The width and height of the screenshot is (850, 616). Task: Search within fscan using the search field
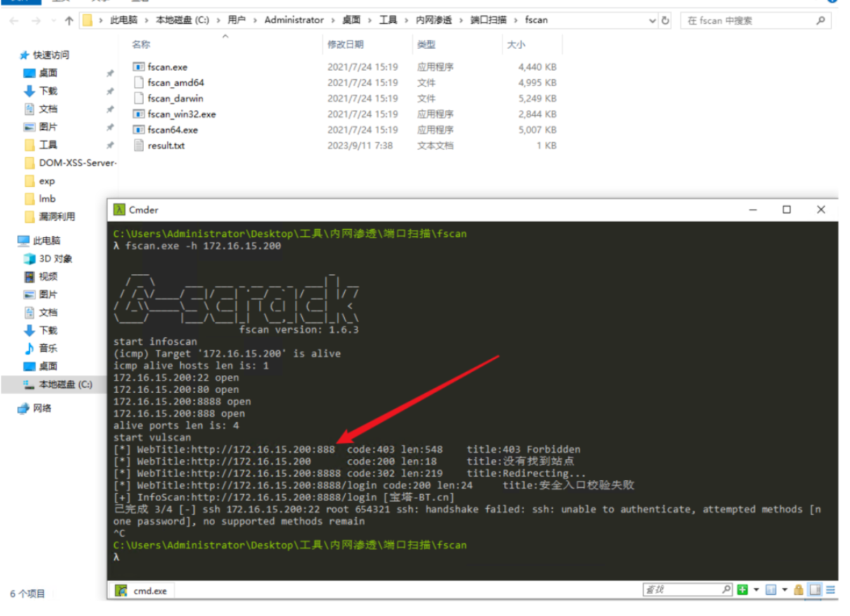(x=755, y=20)
